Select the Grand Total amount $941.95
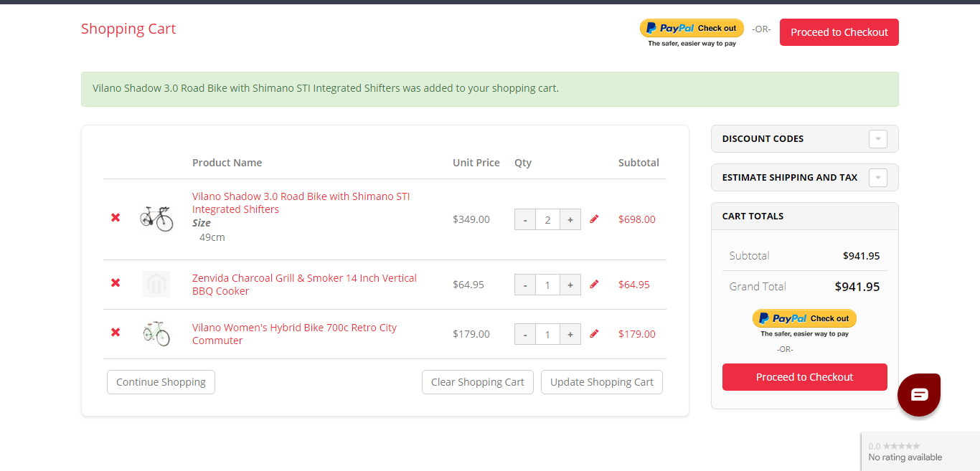Screen dimensions: 980x471 tap(857, 287)
